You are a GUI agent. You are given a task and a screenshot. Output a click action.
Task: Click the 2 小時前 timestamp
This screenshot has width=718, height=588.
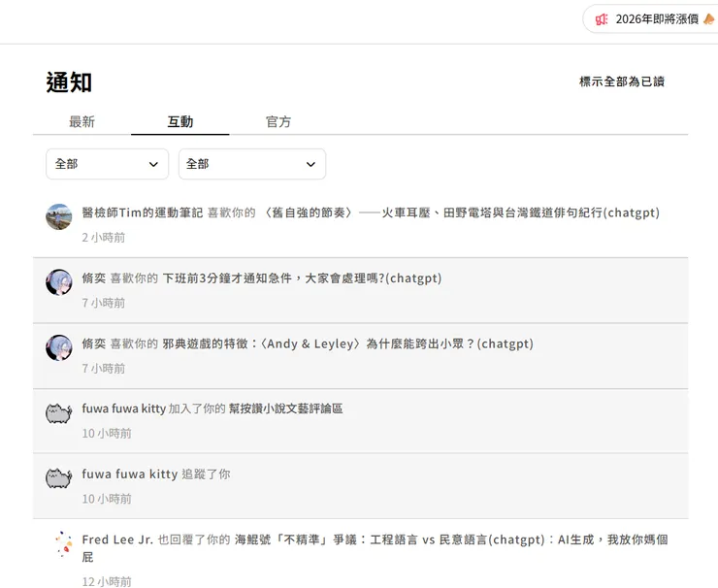point(104,237)
